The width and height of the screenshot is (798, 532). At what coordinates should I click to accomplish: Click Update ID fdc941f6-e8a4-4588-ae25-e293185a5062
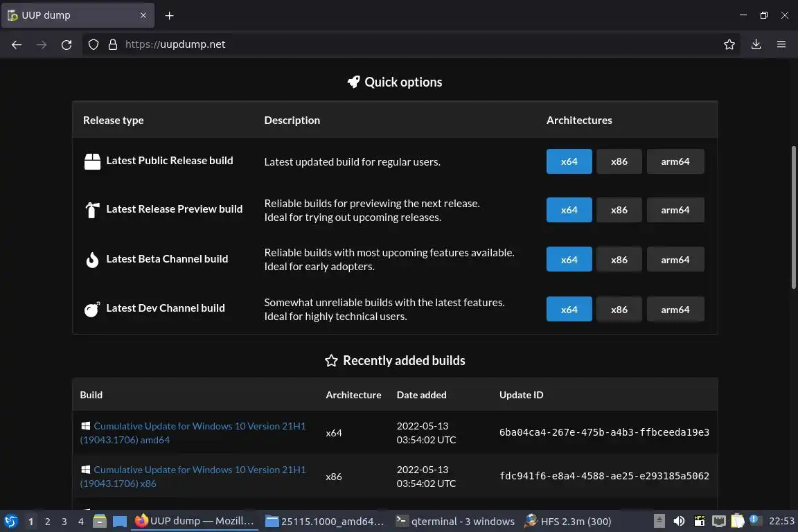604,476
